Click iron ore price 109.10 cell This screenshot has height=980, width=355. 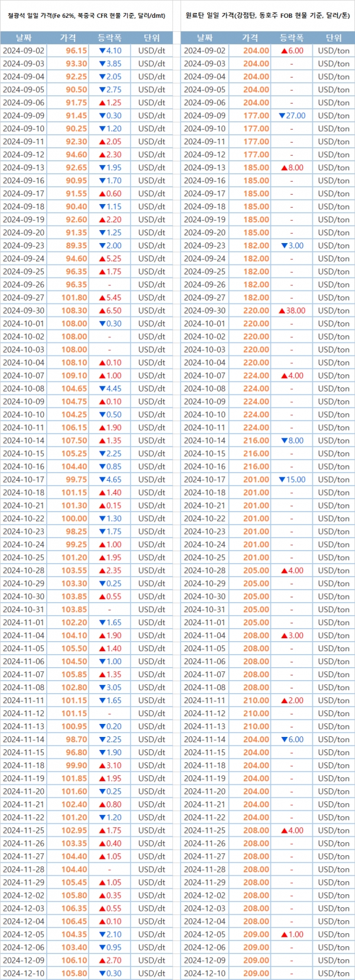[74, 376]
